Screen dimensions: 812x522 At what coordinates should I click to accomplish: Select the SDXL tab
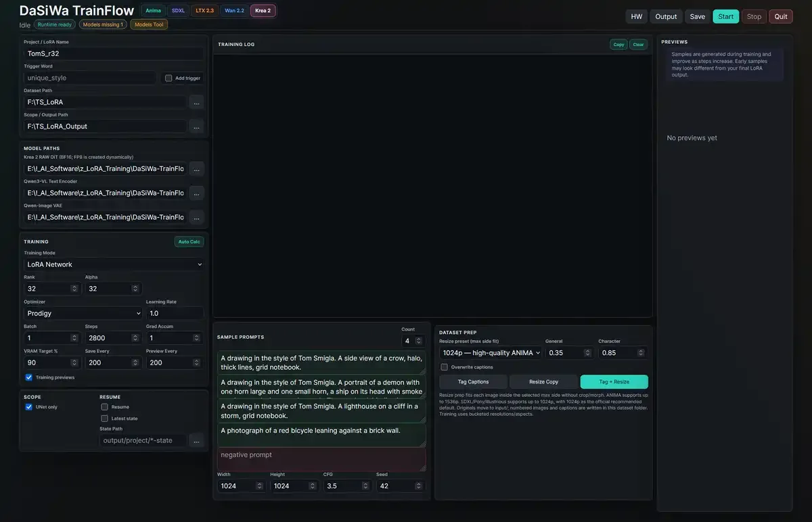tap(178, 11)
